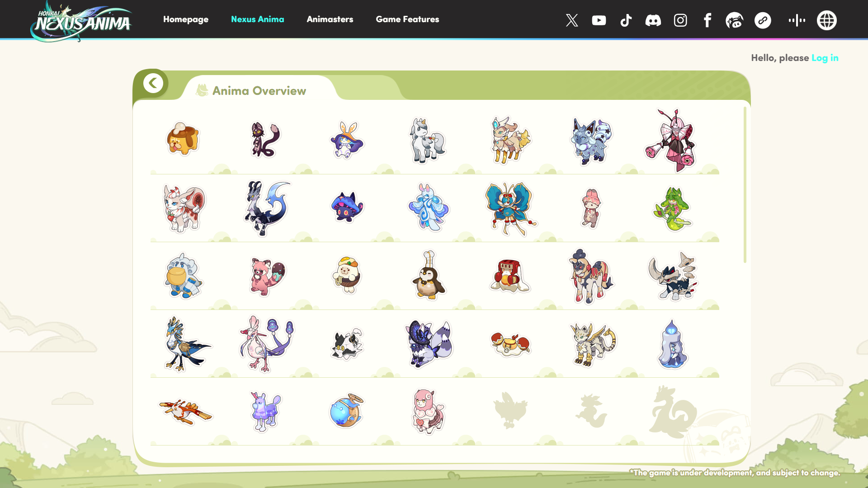Open the YouTube channel icon

[x=599, y=20]
